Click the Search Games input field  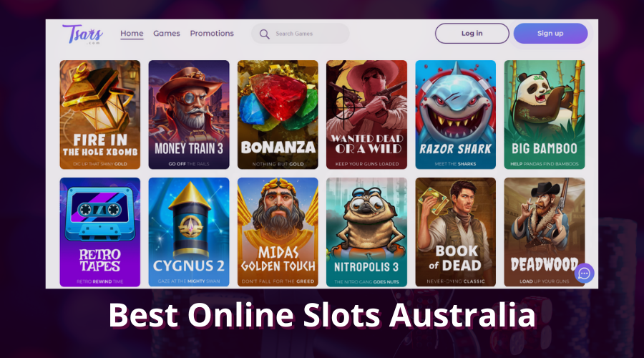(301, 33)
